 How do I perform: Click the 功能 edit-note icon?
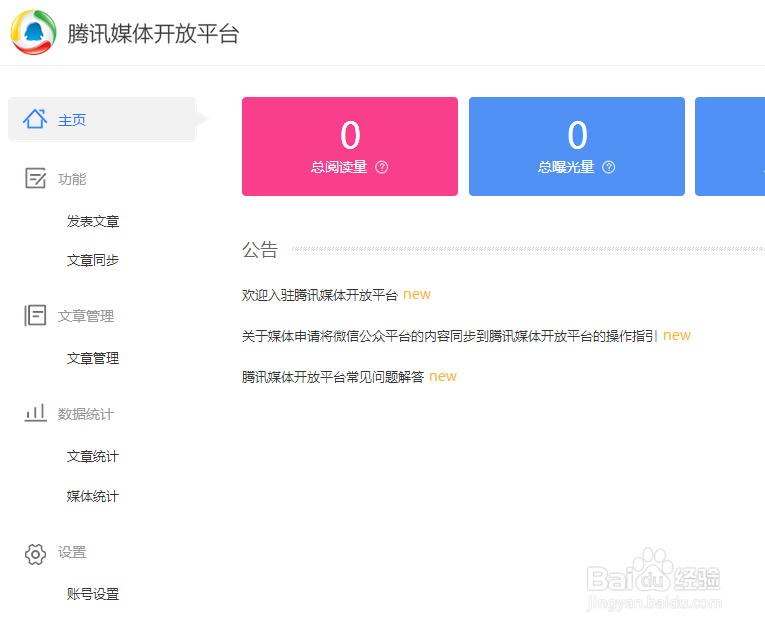36,178
